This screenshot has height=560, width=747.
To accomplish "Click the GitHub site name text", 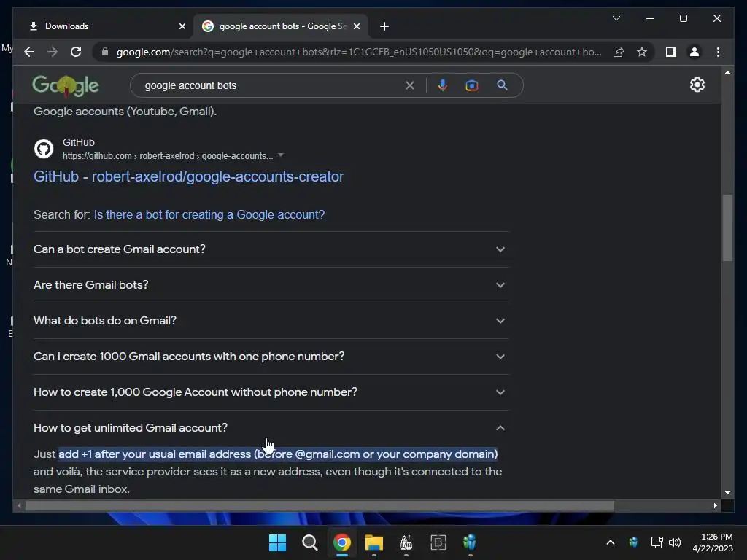I will coord(79,142).
